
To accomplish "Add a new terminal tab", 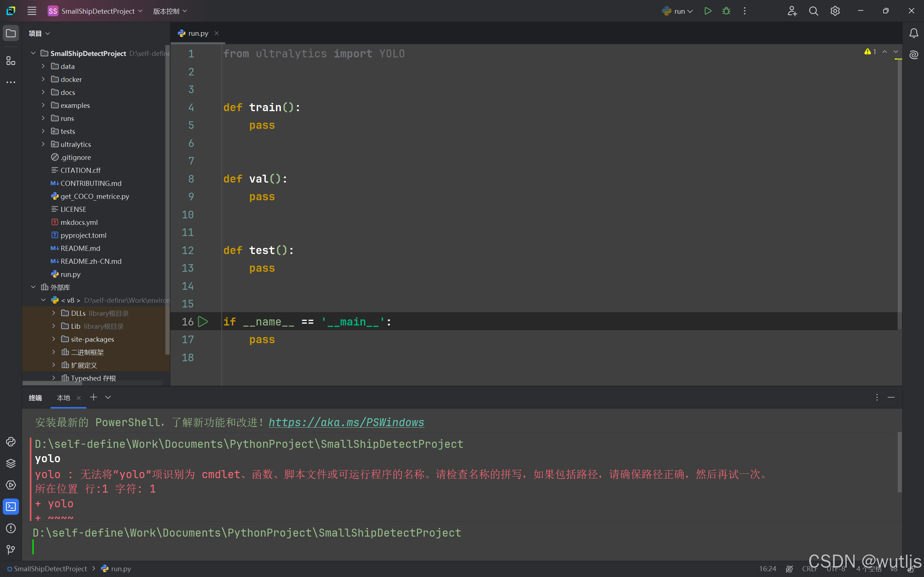I will point(93,397).
